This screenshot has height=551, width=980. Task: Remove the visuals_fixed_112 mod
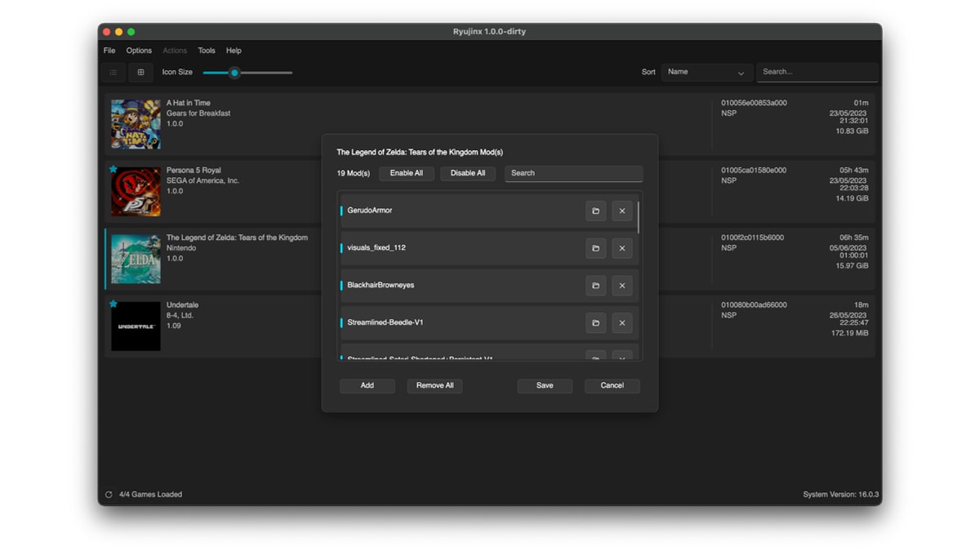622,248
